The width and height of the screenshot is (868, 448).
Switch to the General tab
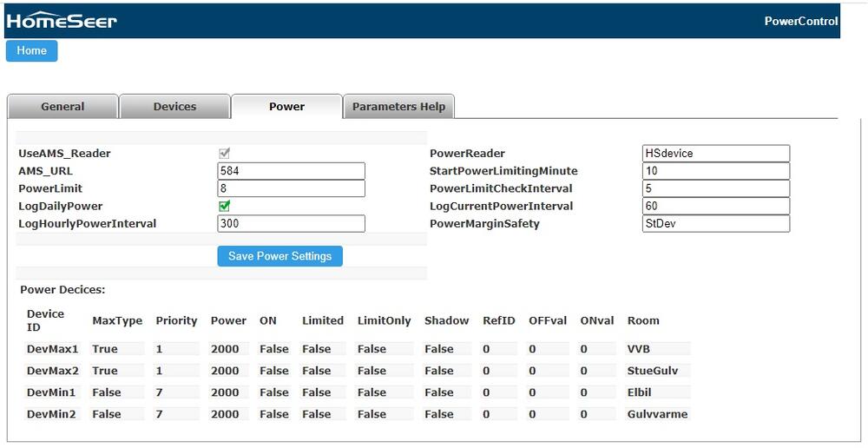point(62,107)
